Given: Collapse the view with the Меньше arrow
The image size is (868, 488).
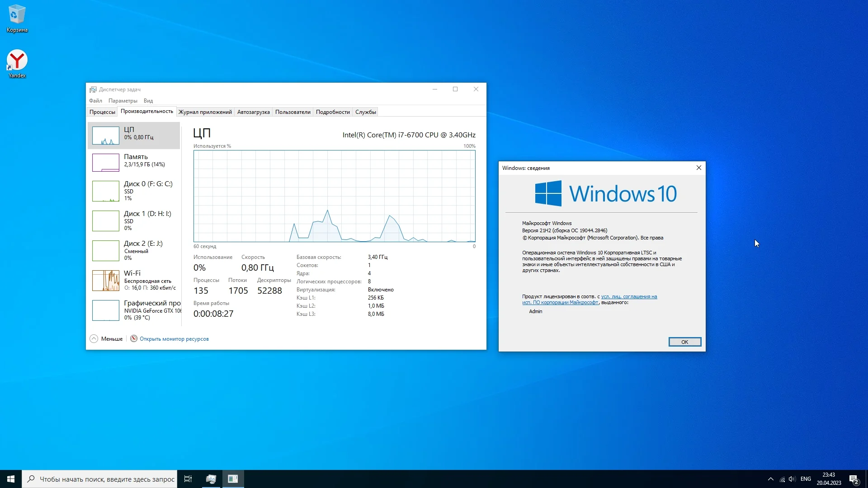Looking at the screenshot, I should pos(94,338).
